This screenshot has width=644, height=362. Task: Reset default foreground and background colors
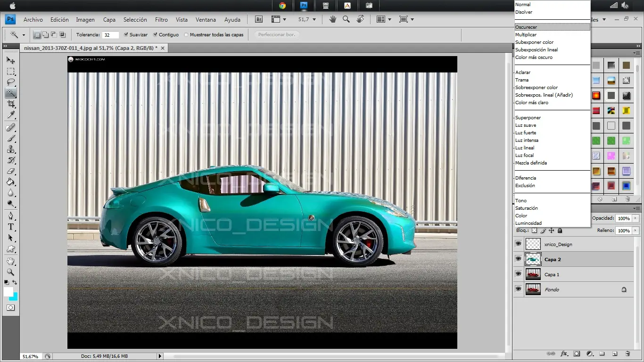pyautogui.click(x=6, y=282)
